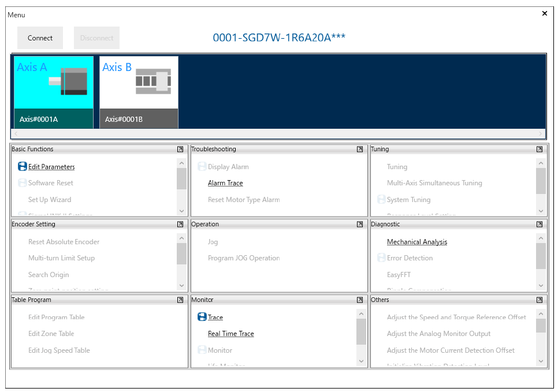Viewport: 558px width, 392px height.
Task: Select the Axis A thumbnail
Action: point(54,91)
